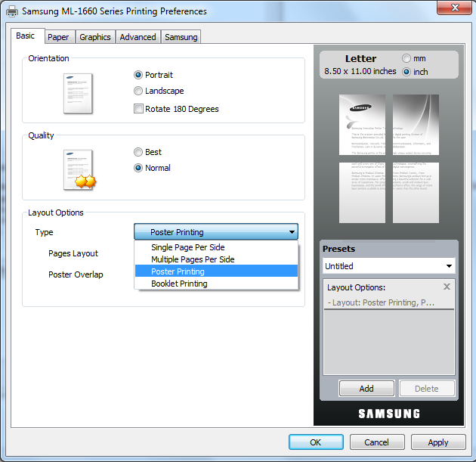Click the SAMSUNG logo at panel bottom
Image resolution: width=476 pixels, height=462 pixels.
[x=389, y=414]
